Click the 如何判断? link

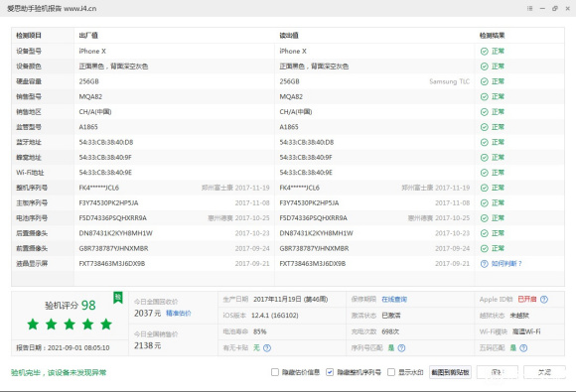pos(506,264)
